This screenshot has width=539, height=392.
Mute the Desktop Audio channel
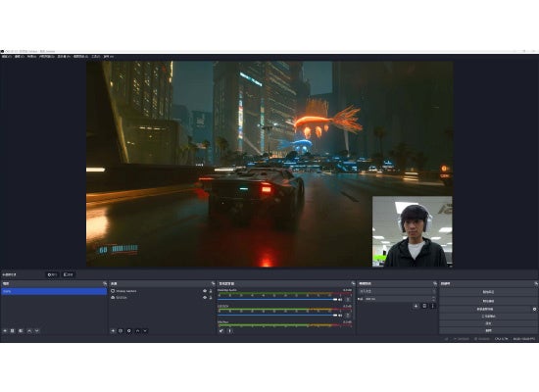pyautogui.click(x=341, y=300)
